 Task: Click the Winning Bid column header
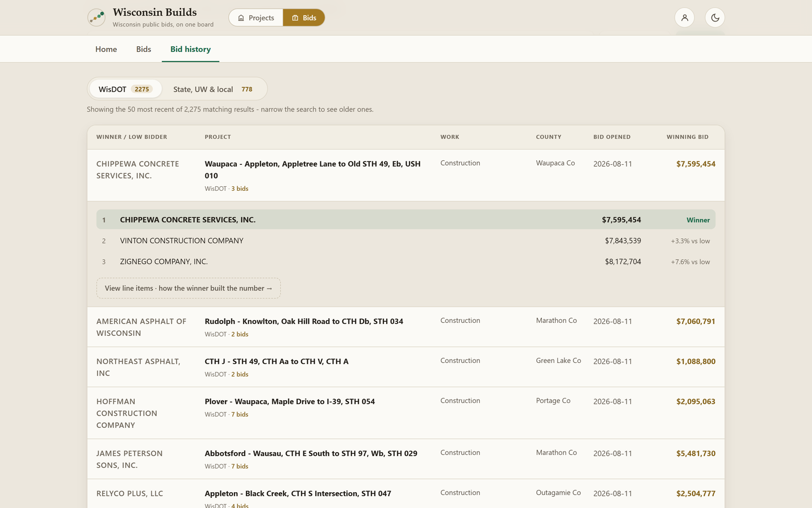pyautogui.click(x=687, y=137)
